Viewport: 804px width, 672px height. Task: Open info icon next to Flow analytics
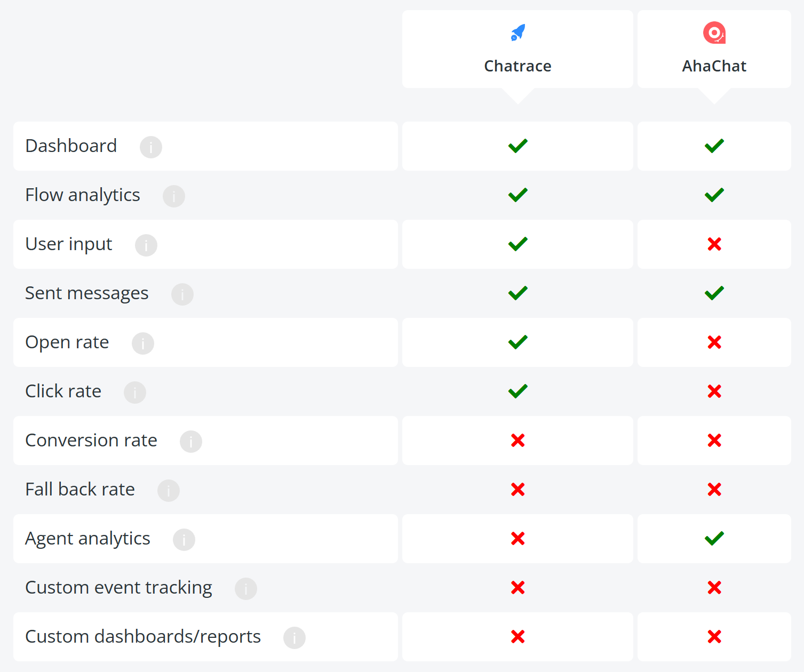click(174, 196)
